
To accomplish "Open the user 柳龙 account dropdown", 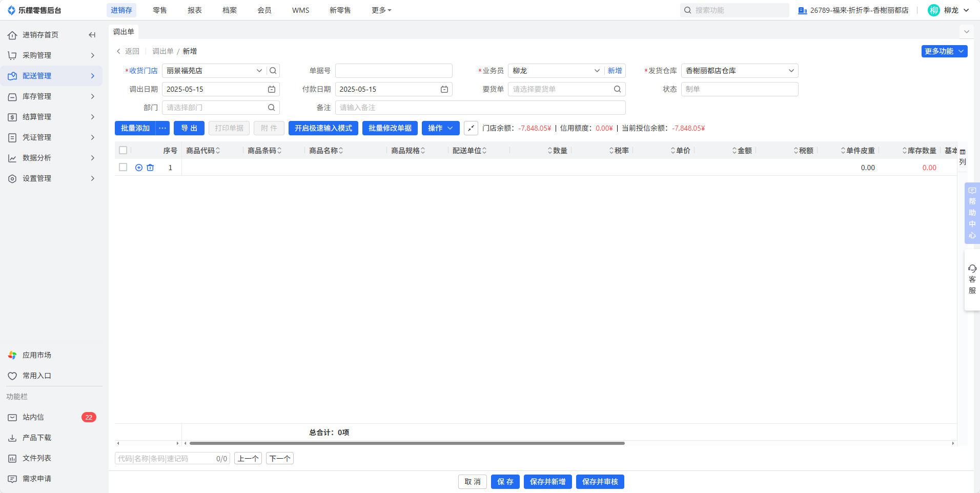I will click(x=948, y=10).
